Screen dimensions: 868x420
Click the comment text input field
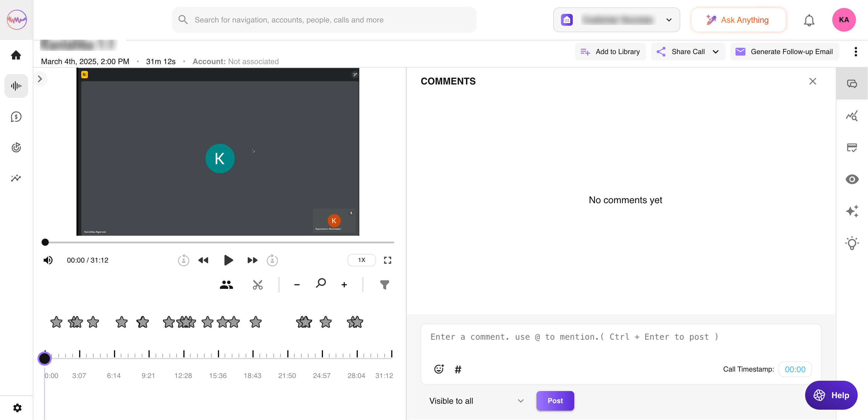[x=620, y=337]
